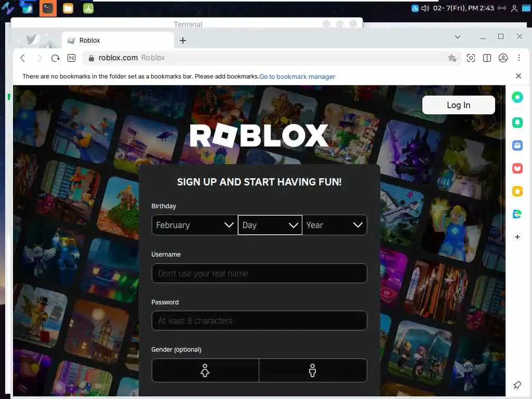Open the file manager in the taskbar
The image size is (532, 399).
(x=68, y=8)
